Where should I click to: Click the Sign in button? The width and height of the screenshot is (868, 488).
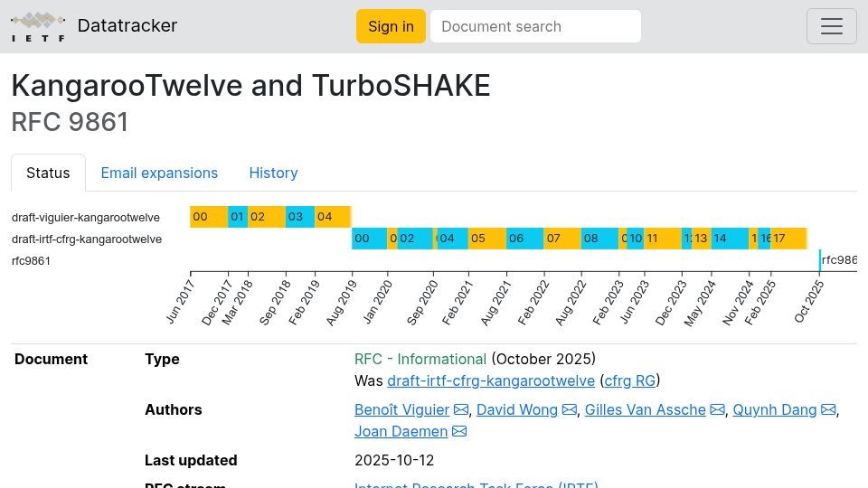[391, 26]
